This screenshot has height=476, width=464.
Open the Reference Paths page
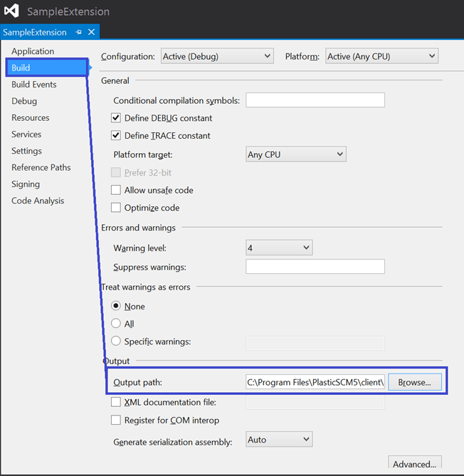(41, 167)
